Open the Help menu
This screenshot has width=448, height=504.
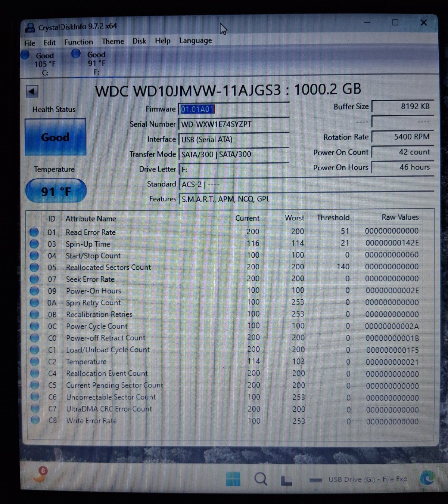tap(162, 40)
